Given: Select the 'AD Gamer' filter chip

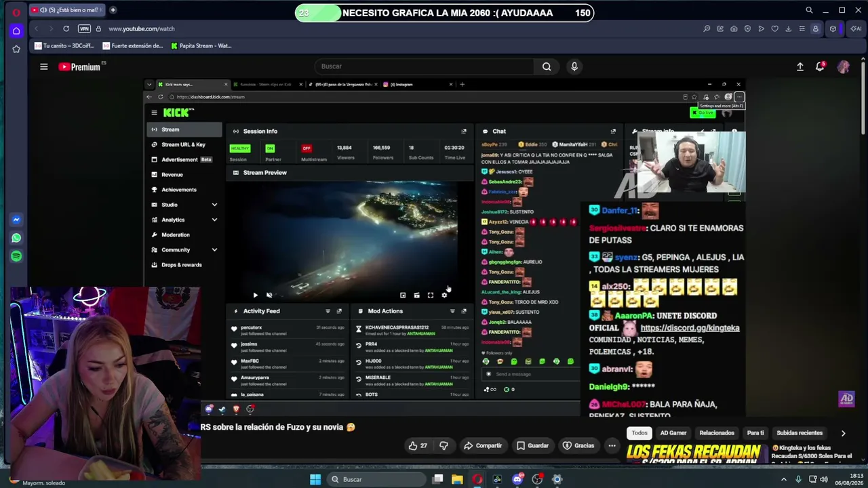Looking at the screenshot, I should pos(673,432).
